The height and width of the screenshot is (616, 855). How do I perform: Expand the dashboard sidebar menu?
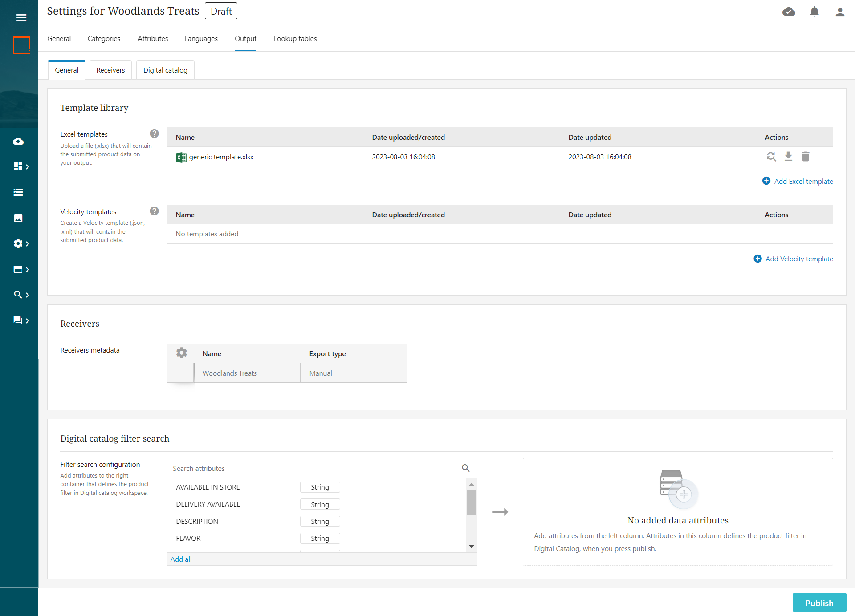coord(21,166)
